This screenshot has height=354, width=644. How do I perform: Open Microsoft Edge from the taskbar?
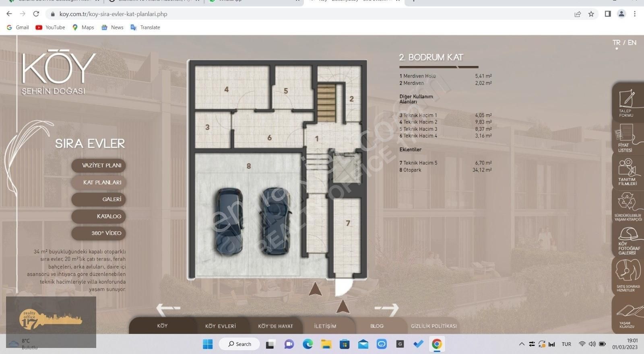click(x=308, y=344)
